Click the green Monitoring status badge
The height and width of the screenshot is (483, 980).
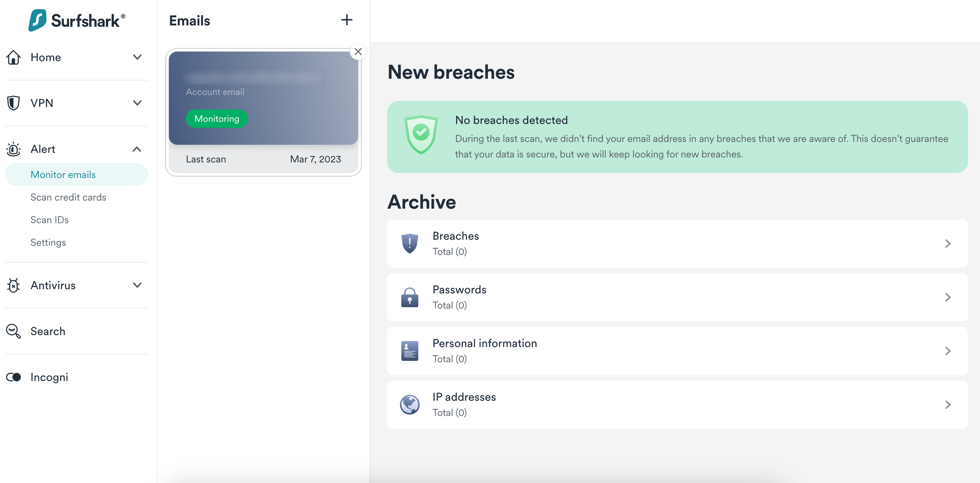pyautogui.click(x=217, y=119)
